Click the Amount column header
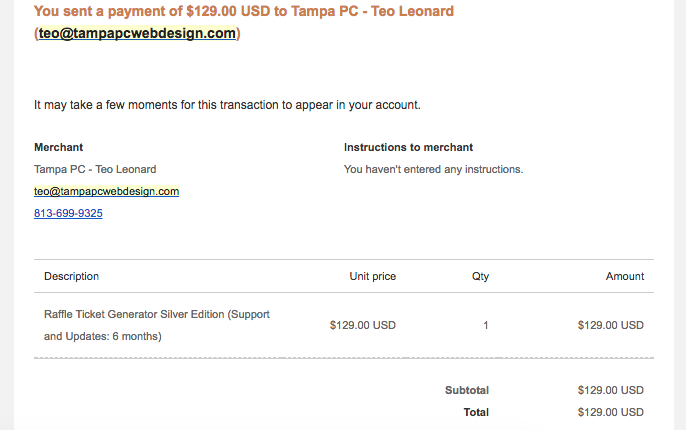 coord(624,276)
